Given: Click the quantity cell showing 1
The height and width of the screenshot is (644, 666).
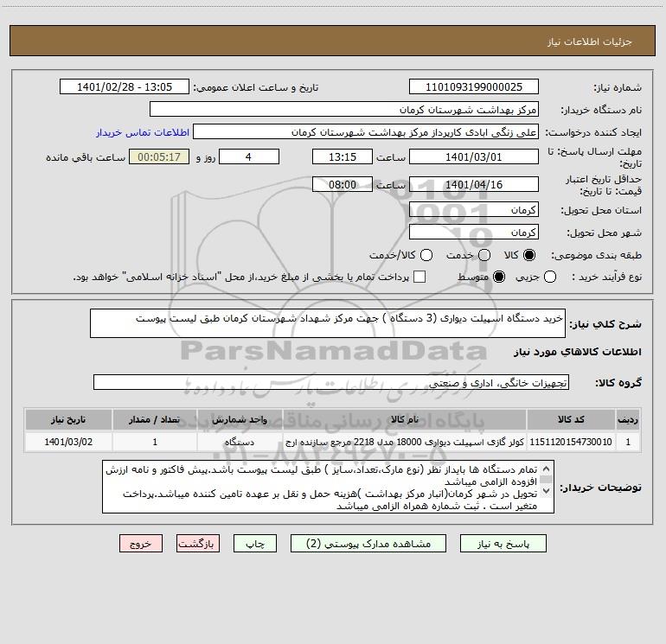Looking at the screenshot, I should pos(155,442).
